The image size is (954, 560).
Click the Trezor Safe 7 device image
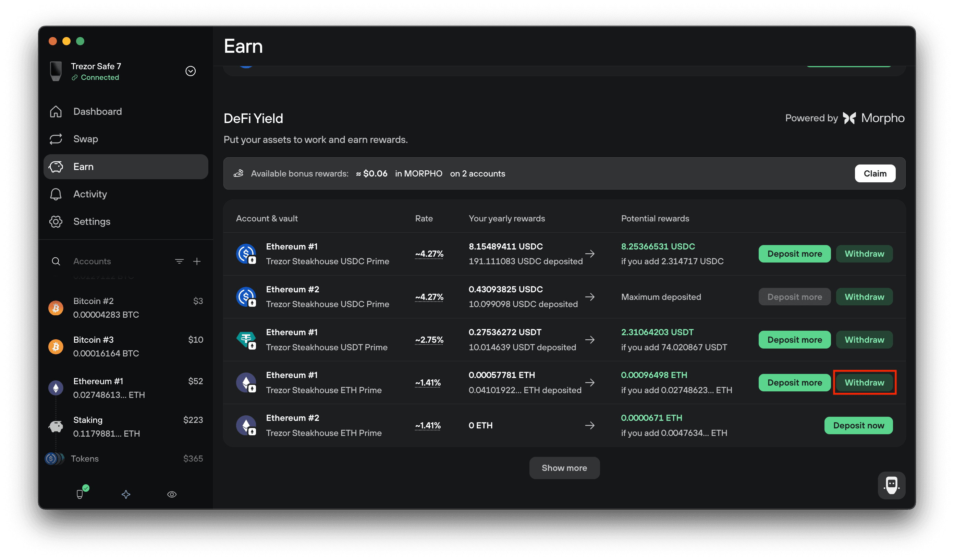(x=56, y=71)
